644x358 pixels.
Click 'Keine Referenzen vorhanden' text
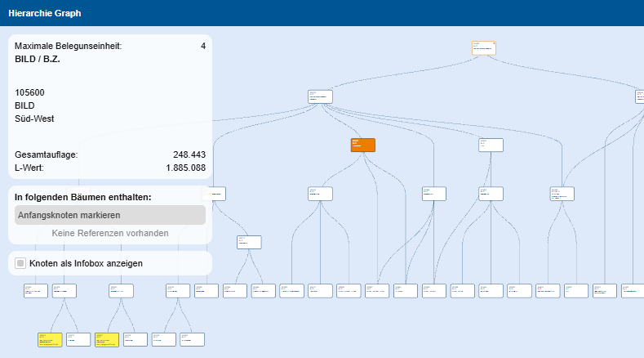pos(110,233)
